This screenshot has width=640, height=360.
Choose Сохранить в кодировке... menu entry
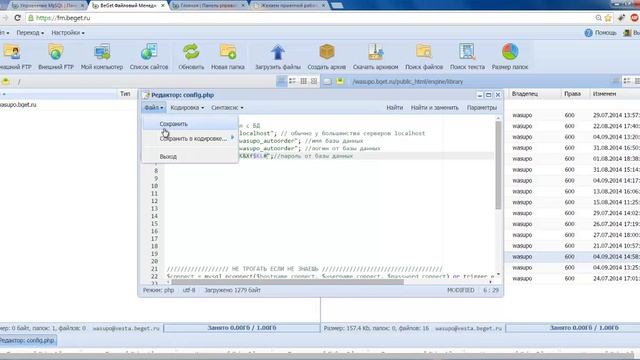tap(190, 138)
